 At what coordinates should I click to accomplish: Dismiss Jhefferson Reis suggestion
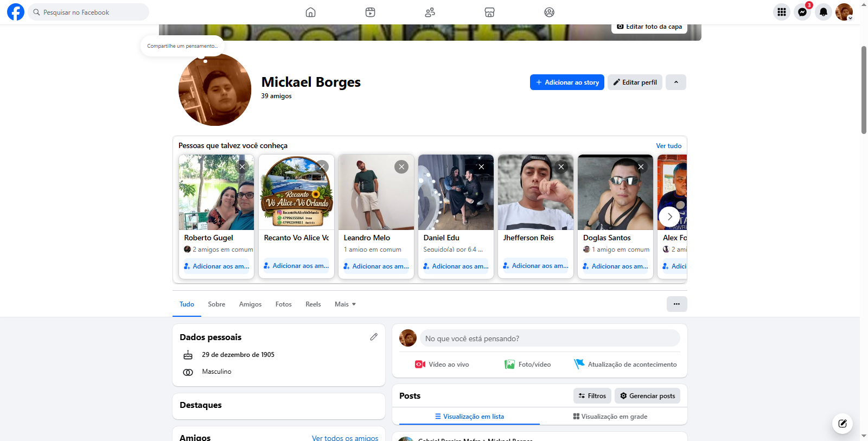561,167
